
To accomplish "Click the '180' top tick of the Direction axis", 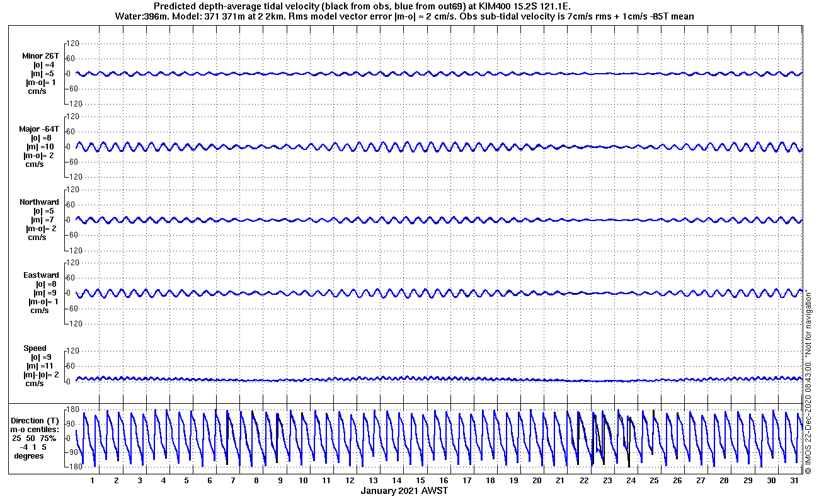I will point(72,409).
